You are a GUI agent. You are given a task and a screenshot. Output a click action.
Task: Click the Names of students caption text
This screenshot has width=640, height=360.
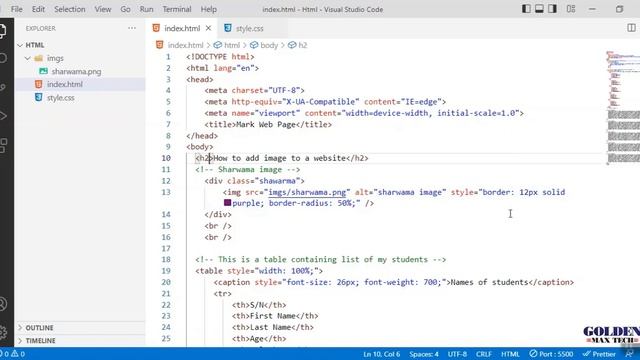tap(489, 282)
